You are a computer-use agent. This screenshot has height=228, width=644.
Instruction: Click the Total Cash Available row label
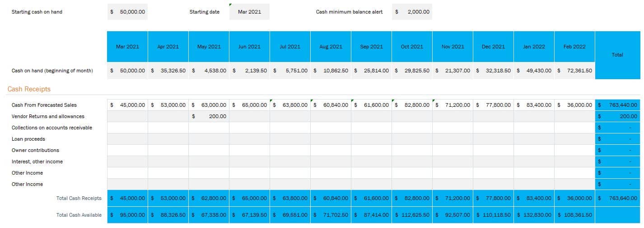coord(79,215)
